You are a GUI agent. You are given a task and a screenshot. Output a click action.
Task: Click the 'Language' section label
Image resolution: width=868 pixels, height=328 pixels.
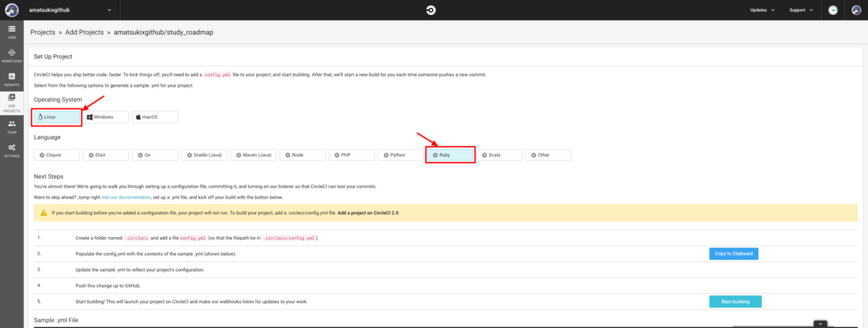click(47, 137)
